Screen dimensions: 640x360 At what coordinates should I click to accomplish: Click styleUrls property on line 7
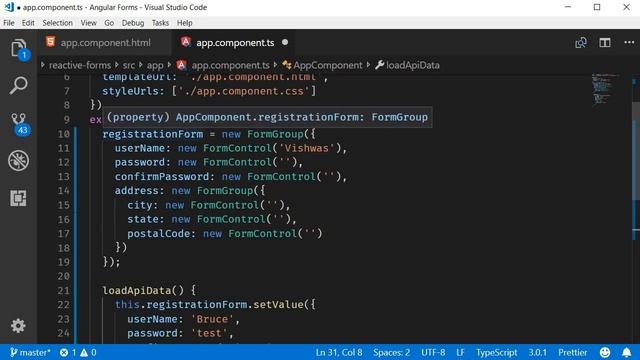(x=130, y=91)
